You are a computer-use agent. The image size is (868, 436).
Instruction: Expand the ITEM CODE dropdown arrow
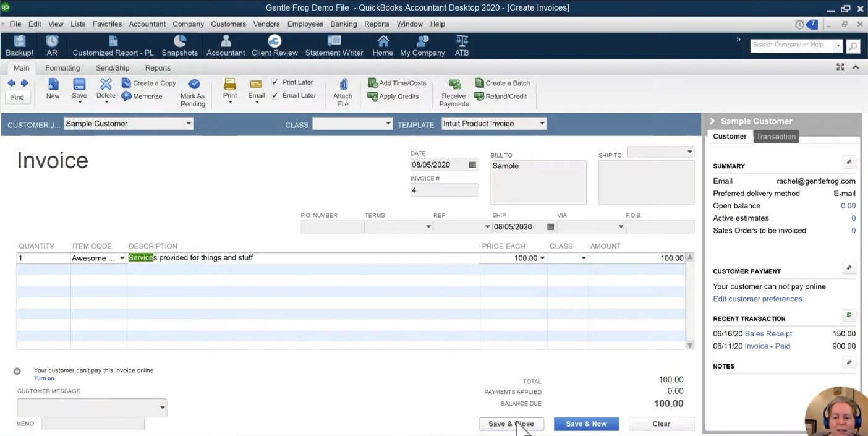click(x=122, y=258)
